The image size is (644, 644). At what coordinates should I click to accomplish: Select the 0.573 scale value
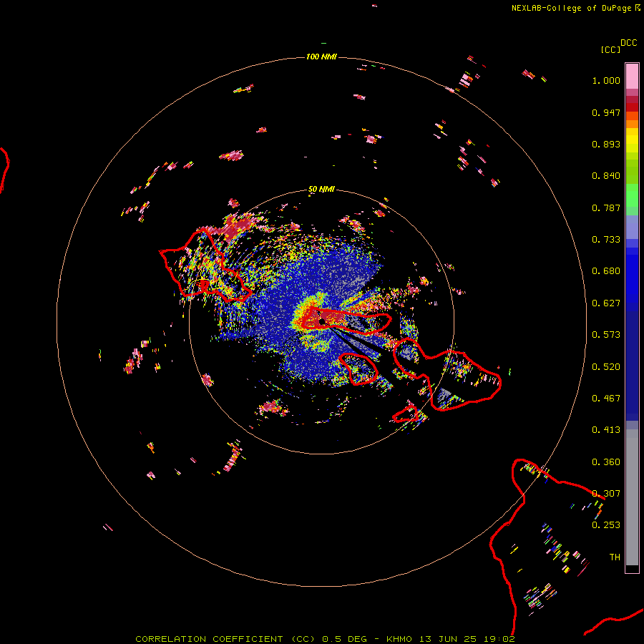pos(606,335)
